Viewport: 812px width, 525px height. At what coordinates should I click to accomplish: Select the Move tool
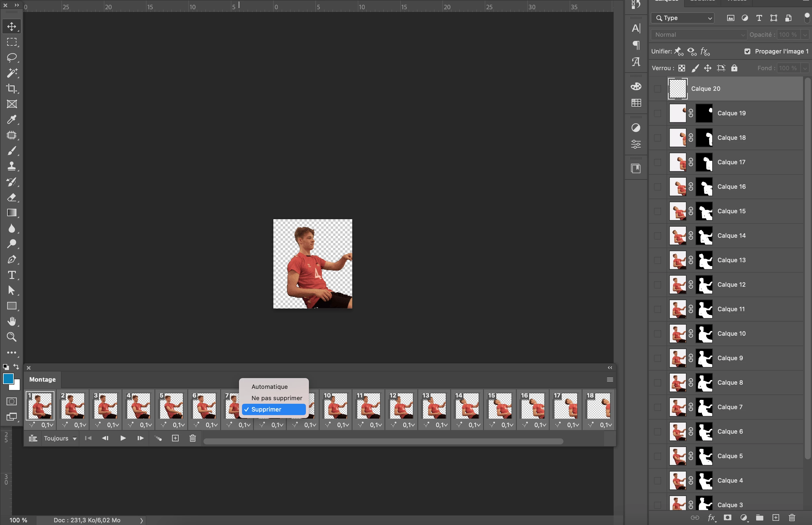pyautogui.click(x=12, y=27)
